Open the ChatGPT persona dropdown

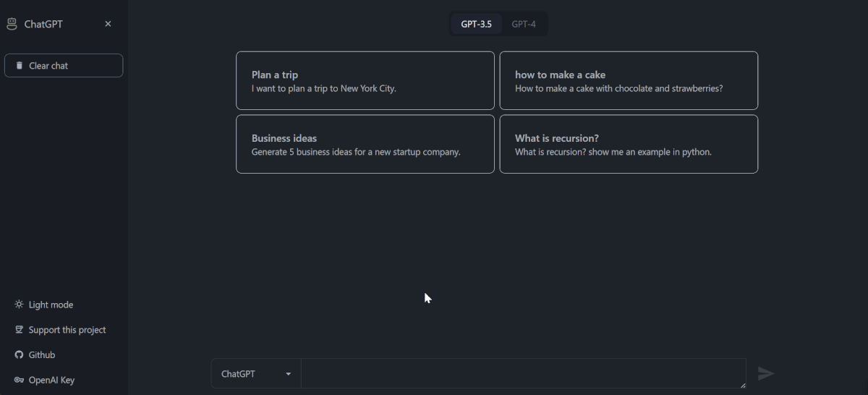point(256,374)
